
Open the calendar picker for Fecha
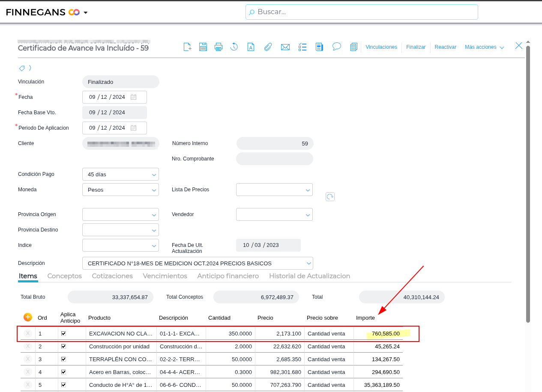click(x=133, y=97)
